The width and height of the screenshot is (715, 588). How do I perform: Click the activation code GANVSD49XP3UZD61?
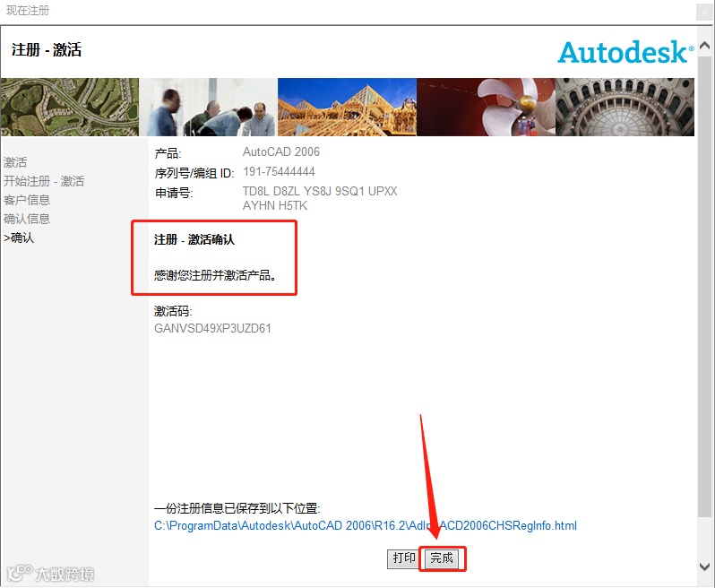click(x=212, y=328)
